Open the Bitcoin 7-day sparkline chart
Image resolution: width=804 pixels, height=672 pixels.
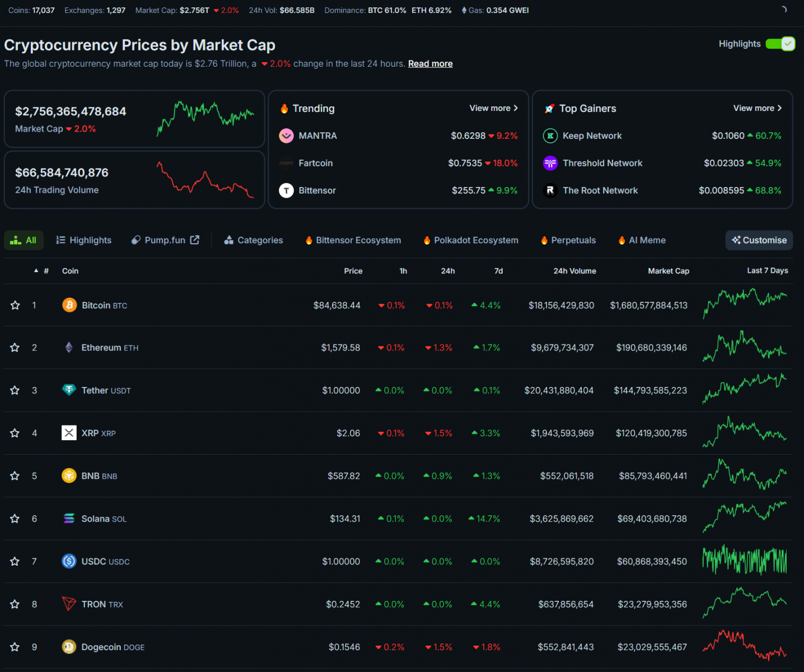tap(745, 303)
